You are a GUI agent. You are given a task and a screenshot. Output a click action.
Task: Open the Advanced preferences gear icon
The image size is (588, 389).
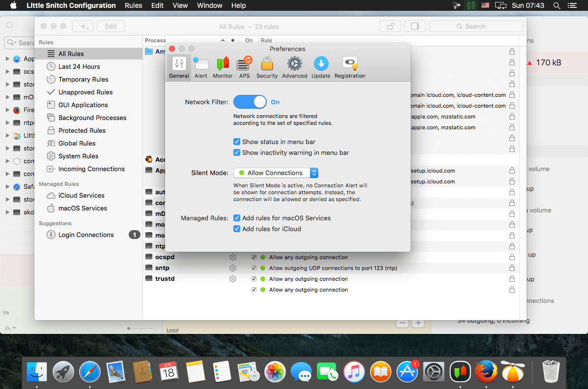click(294, 67)
